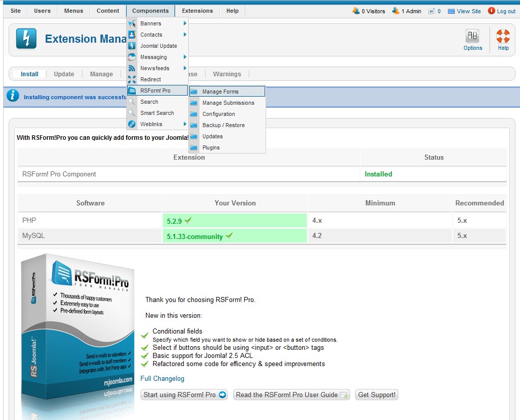Image resolution: width=520 pixels, height=420 pixels.
Task: Click the RSForm! Pro menu icon
Action: coord(132,91)
